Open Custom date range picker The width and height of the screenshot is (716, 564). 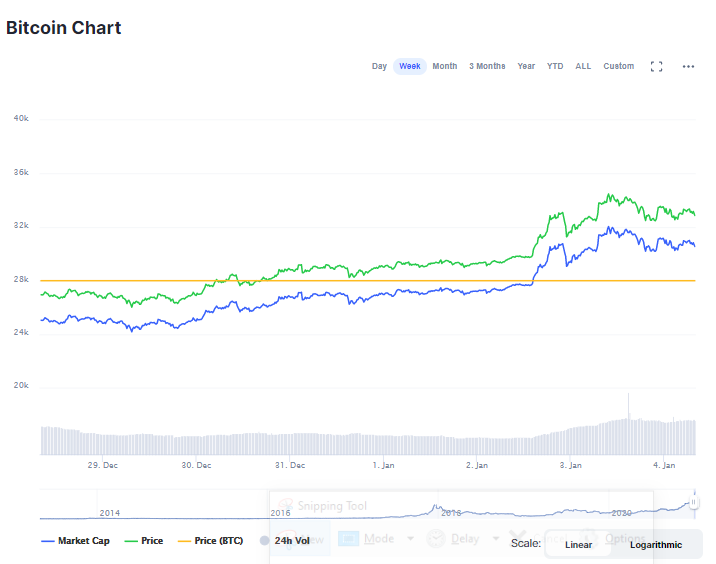[619, 66]
